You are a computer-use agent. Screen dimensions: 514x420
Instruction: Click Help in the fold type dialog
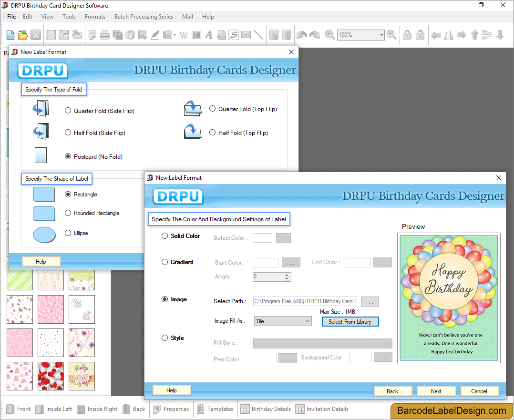(41, 262)
